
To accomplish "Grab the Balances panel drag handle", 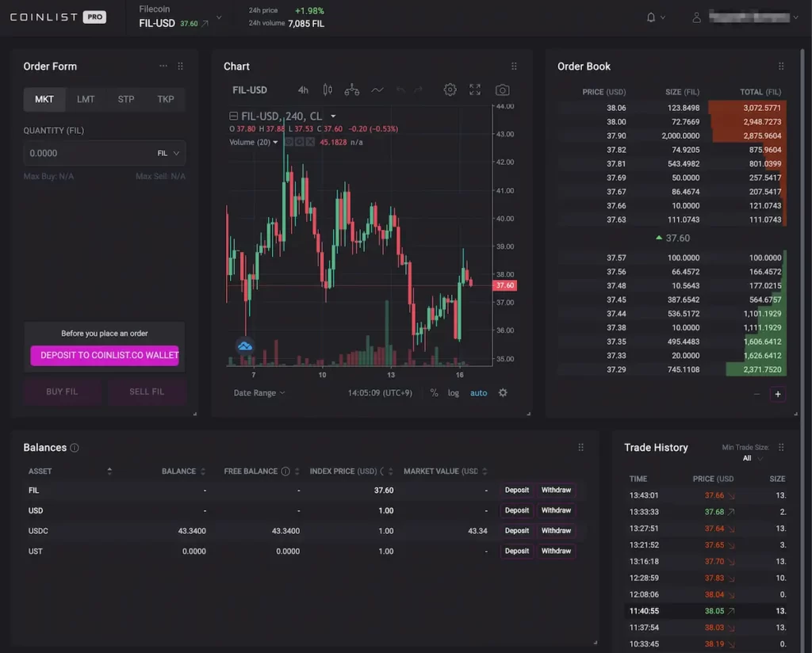I will pos(580,447).
